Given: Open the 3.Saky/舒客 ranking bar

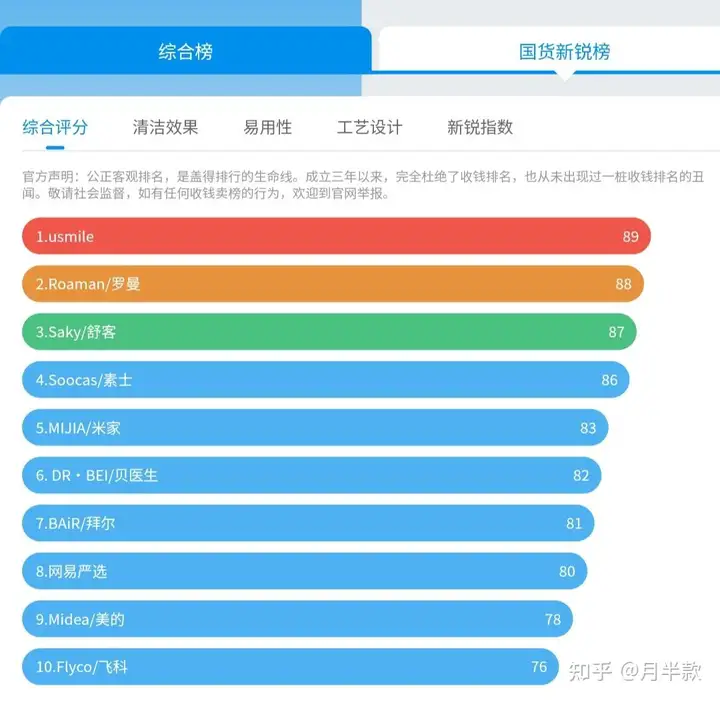Looking at the screenshot, I should (x=329, y=331).
